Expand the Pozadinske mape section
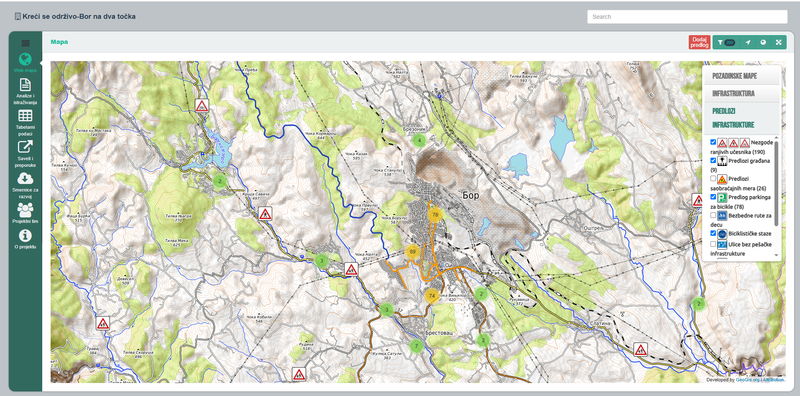This screenshot has height=396, width=800. click(742, 76)
